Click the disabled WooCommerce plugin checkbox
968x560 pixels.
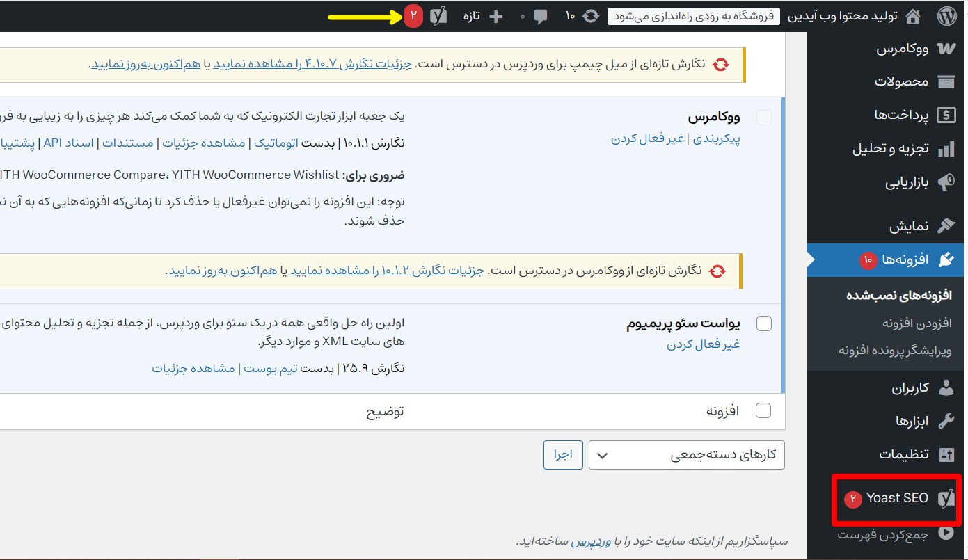point(763,117)
